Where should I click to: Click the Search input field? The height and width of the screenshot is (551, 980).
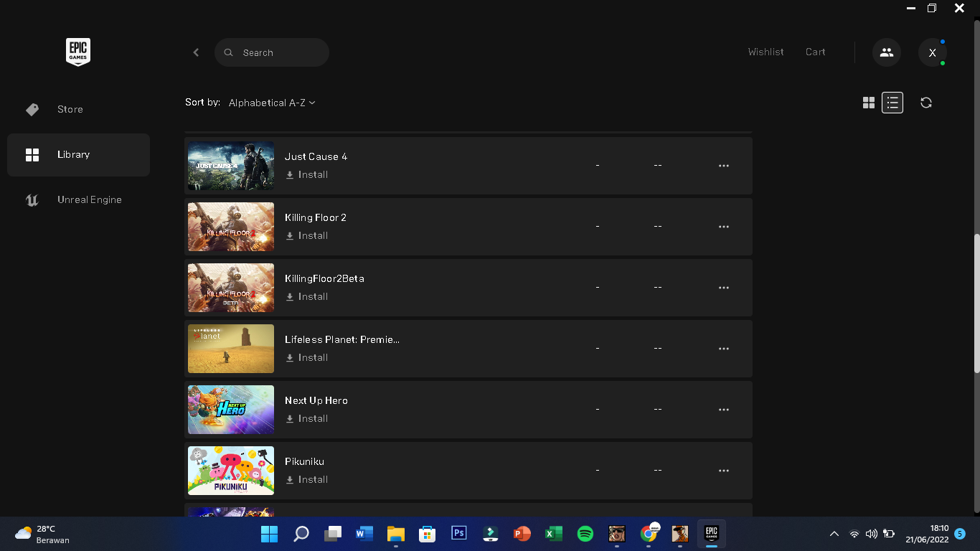(x=272, y=52)
